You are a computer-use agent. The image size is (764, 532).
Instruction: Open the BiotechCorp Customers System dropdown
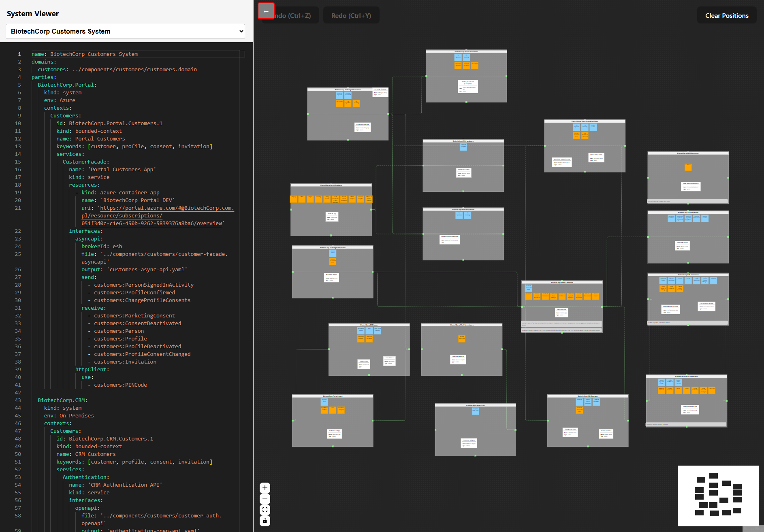coord(125,31)
